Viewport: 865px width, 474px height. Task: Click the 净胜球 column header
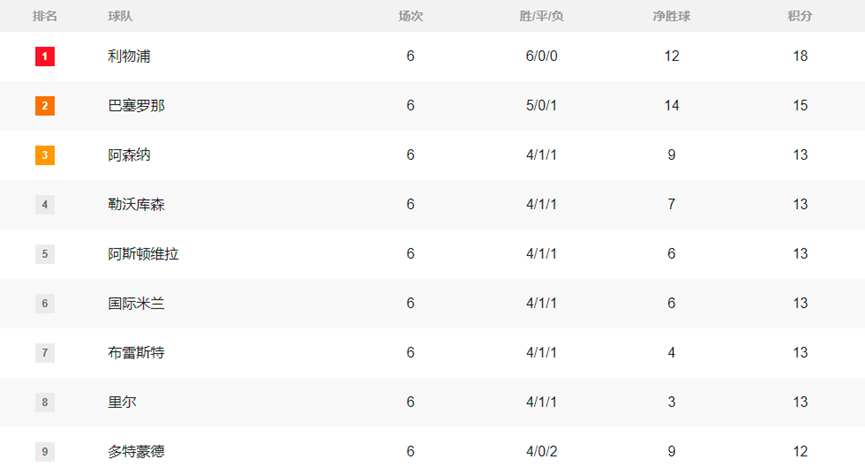671,16
